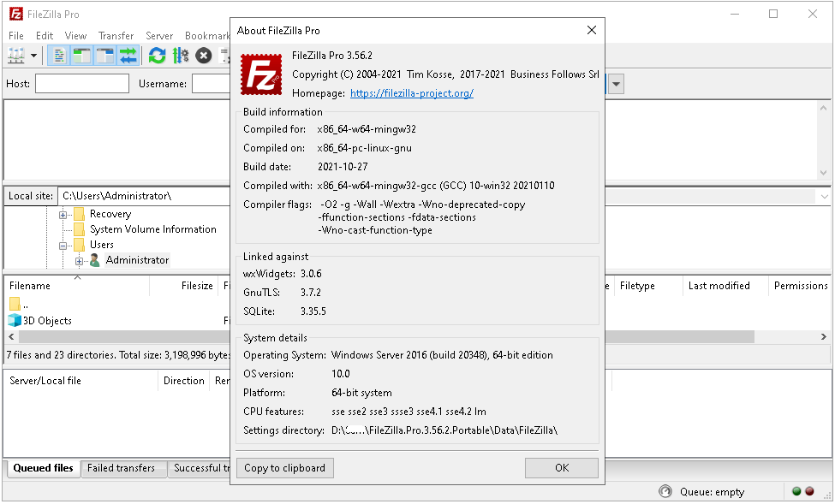Expand the Administrator folder tree node

pos(79,261)
